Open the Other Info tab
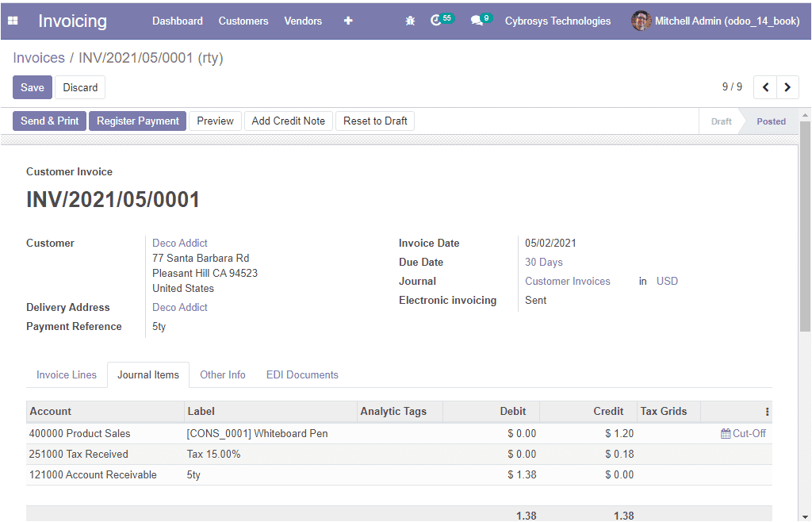 pos(223,375)
